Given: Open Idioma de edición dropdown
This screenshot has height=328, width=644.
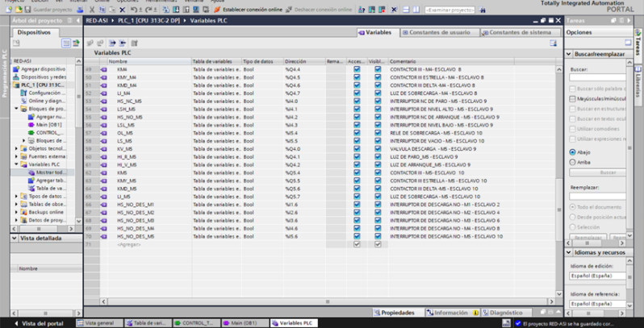Looking at the screenshot, I should tap(597, 276).
